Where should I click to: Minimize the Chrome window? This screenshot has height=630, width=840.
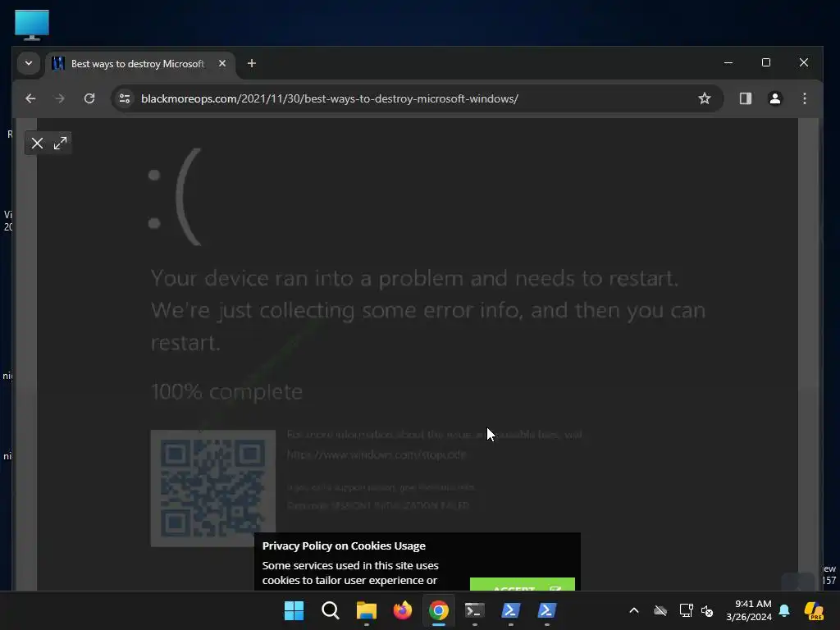[728, 62]
